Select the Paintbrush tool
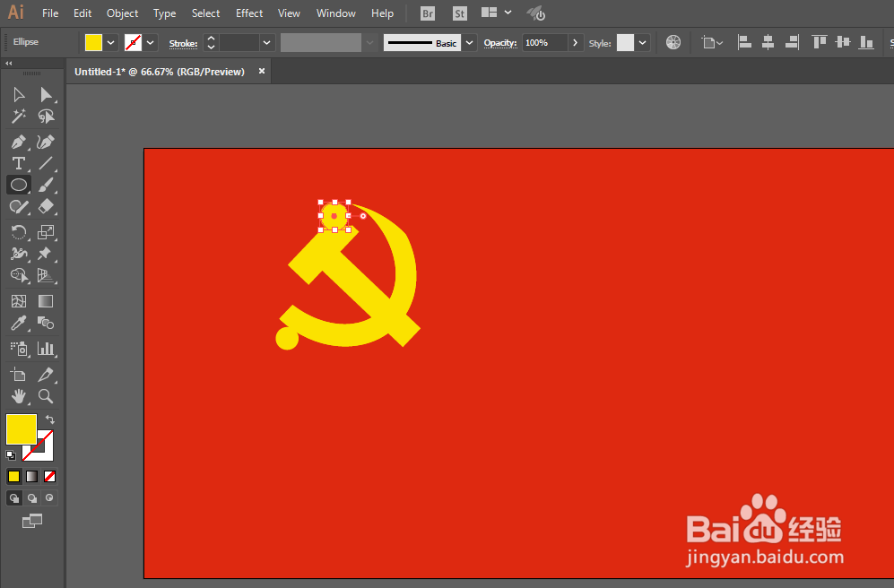Image resolution: width=894 pixels, height=588 pixels. 46,186
